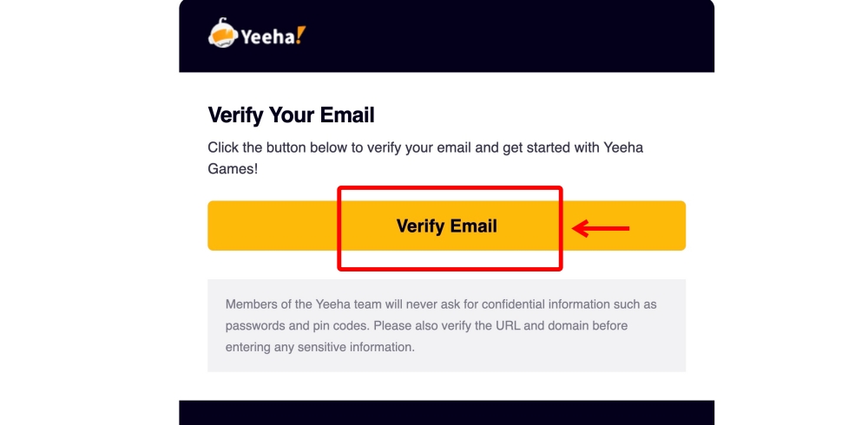The height and width of the screenshot is (425, 868).
Task: Click the yellow Verify Email button label
Action: point(447,226)
